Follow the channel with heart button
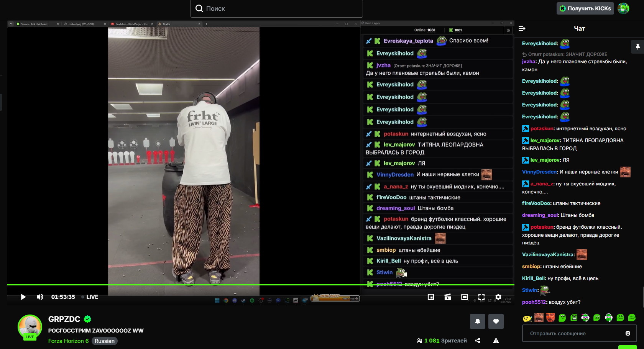Screen dimensions: 644x349 496,321
